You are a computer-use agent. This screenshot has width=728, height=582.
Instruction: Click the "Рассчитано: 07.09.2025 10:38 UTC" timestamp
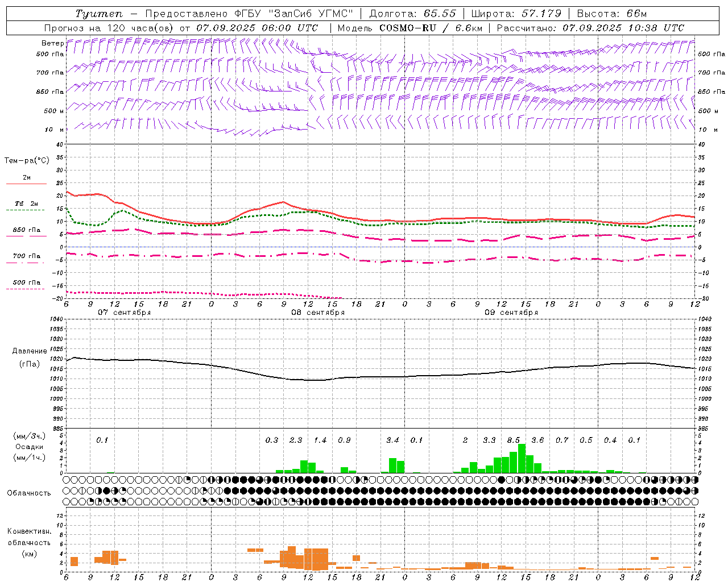(590, 28)
